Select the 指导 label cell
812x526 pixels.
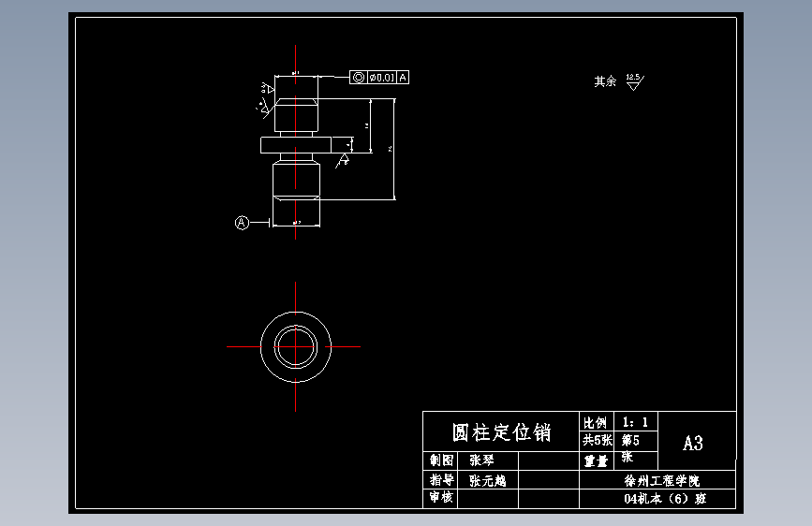point(441,480)
